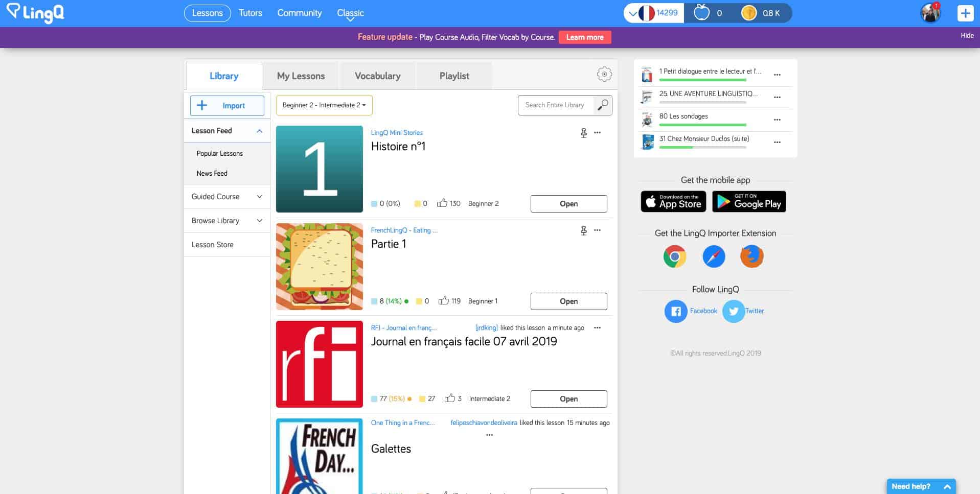
Task: Like the Histoire n°1 lesson
Action: (x=442, y=203)
